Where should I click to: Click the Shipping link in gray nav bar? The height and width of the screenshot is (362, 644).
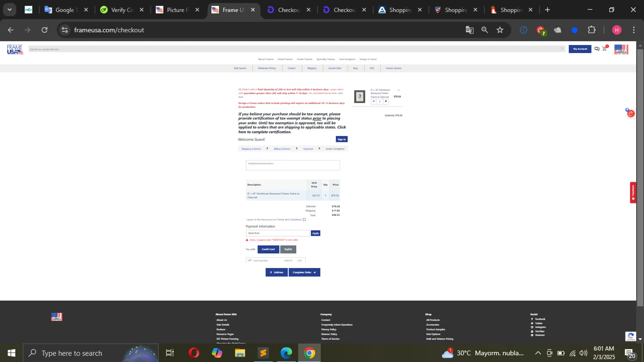(x=312, y=68)
